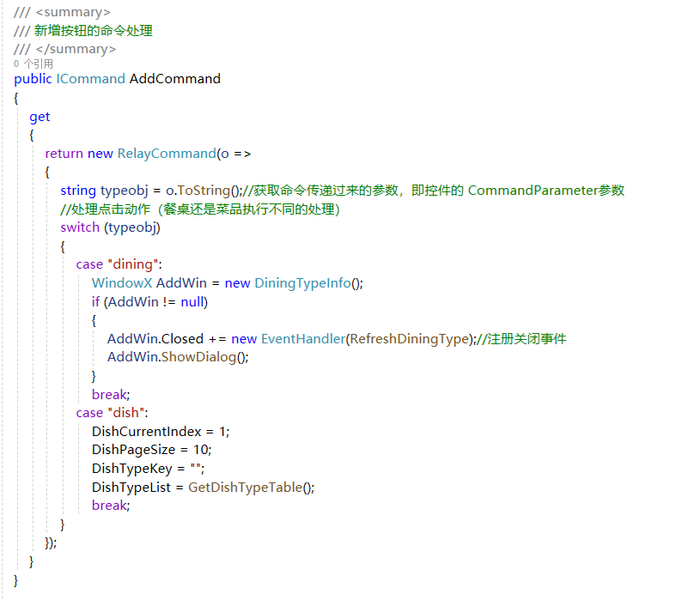Image resolution: width=700 pixels, height=600 pixels.
Task: Click 'DishTypeKey = "";' line
Action: pos(148,469)
